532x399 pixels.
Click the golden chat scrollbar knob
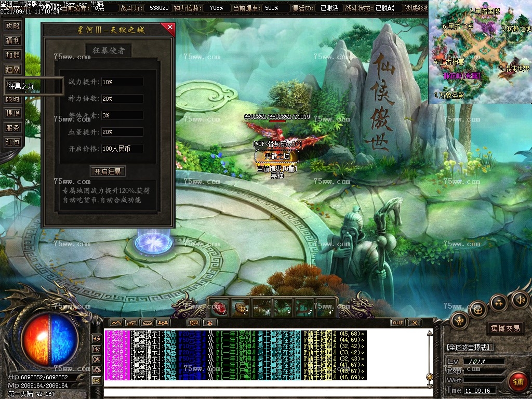(x=430, y=377)
